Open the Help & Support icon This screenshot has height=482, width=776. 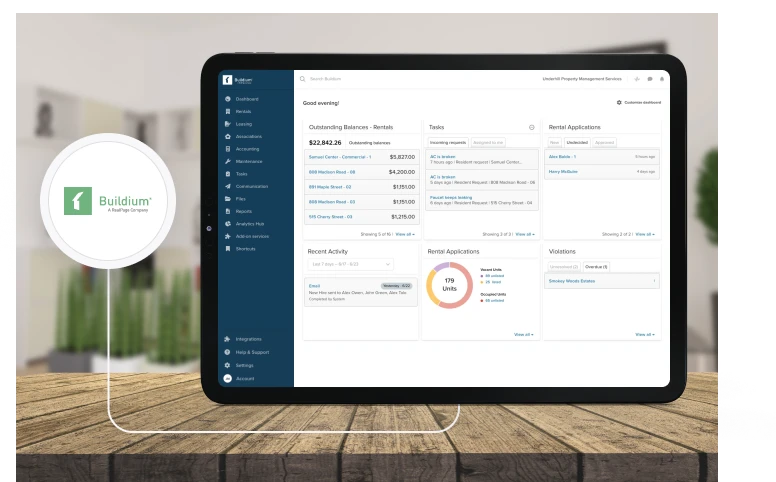click(227, 352)
